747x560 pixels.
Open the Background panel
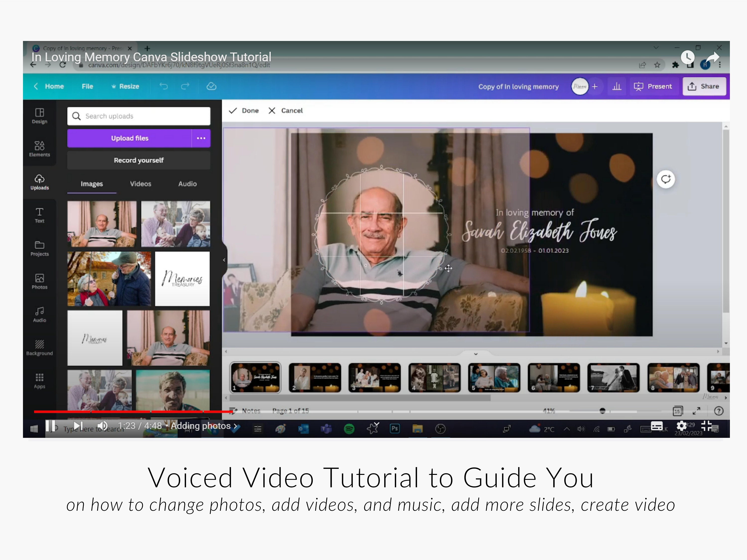tap(40, 348)
